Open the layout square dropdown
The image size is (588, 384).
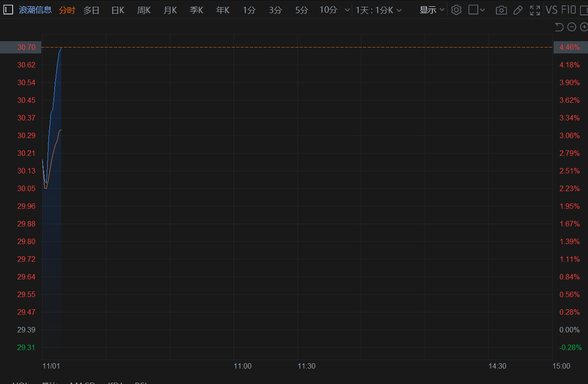pos(476,10)
